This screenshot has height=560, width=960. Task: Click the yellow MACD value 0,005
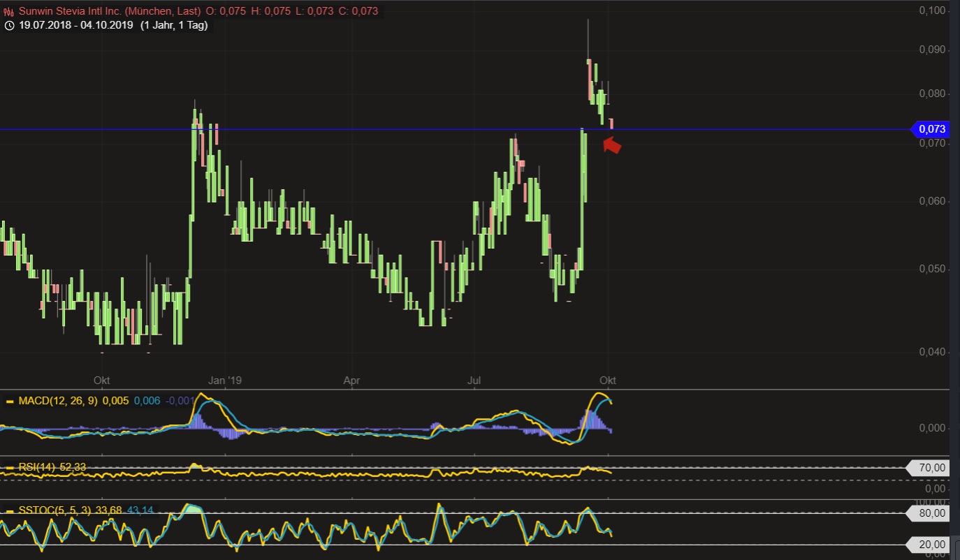pyautogui.click(x=115, y=401)
